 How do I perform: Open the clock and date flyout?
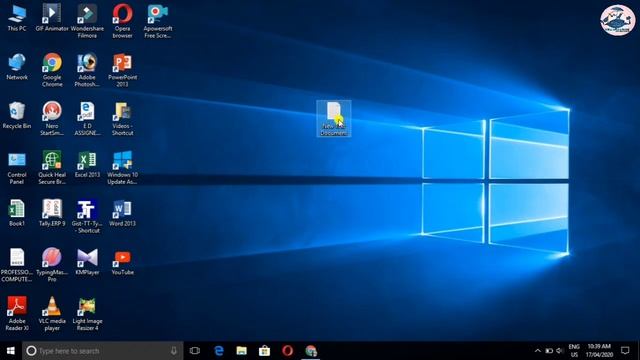point(599,351)
